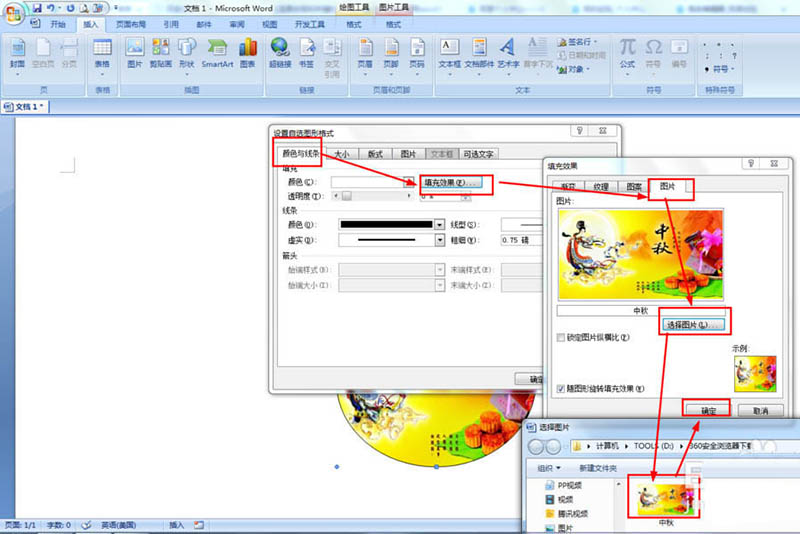
Task: Open the Header (页眉) menu
Action: [x=365, y=56]
